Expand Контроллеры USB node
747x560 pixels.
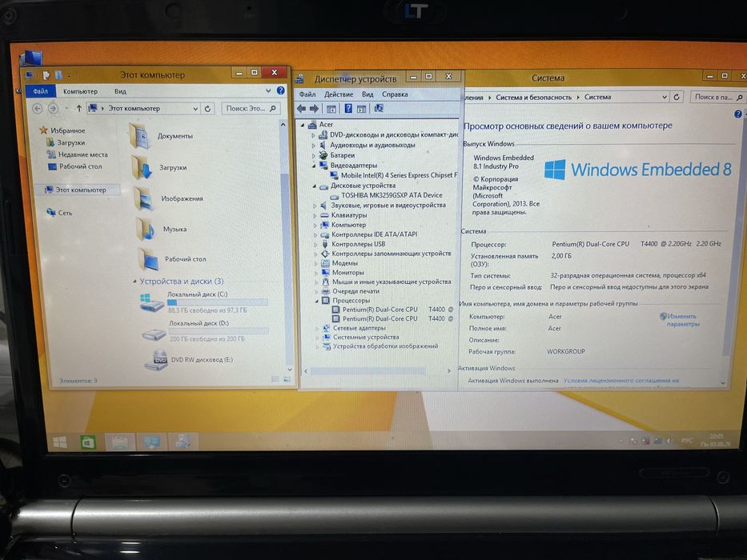point(315,244)
